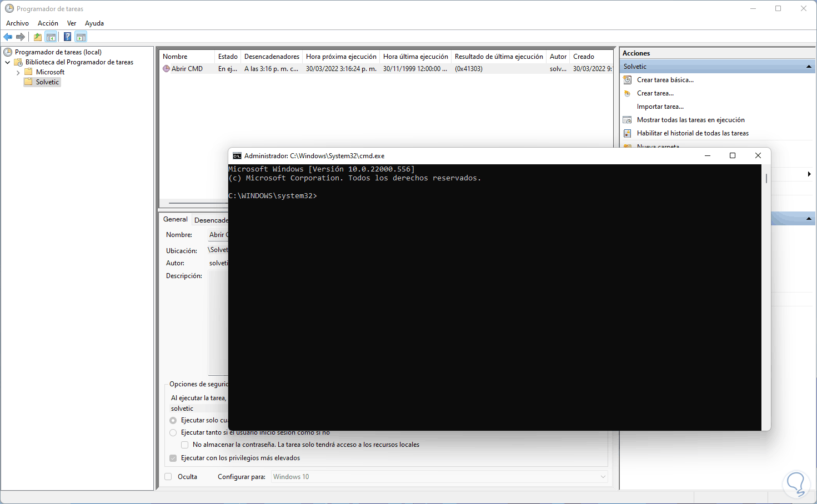Click the (0x41303) result cell
The height and width of the screenshot is (504, 817).
[x=469, y=69]
